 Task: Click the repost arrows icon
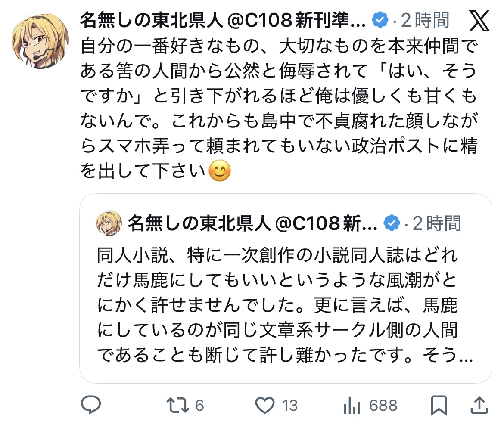click(177, 405)
